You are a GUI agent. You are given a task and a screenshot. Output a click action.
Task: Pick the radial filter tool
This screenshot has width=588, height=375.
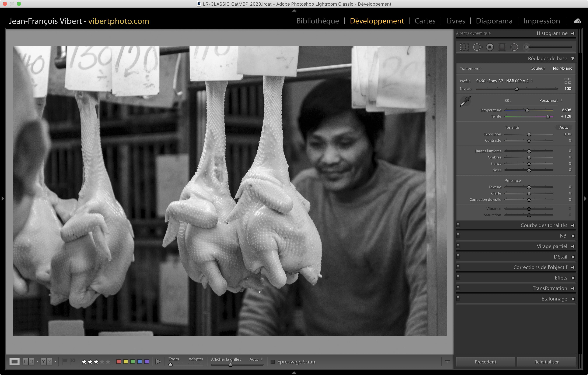(514, 47)
